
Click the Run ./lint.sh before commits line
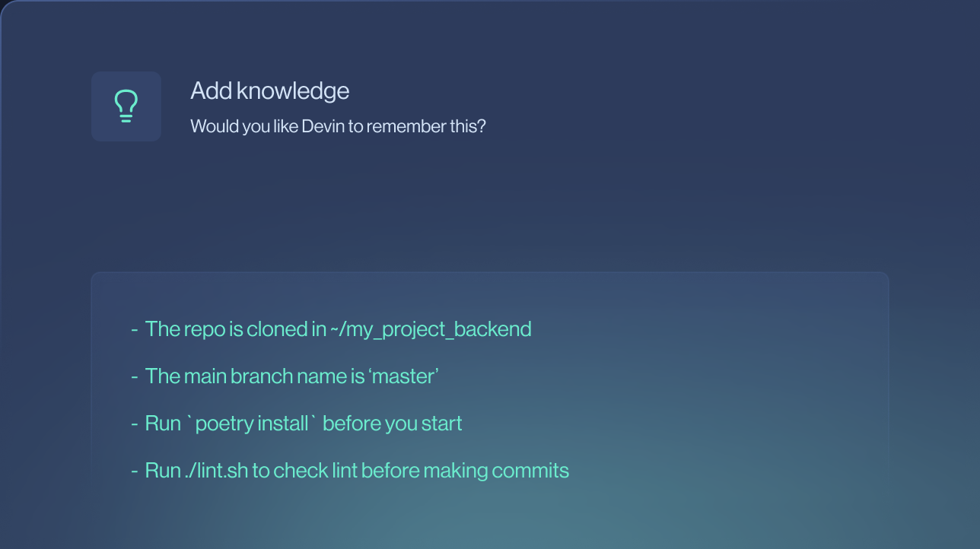tap(356, 470)
